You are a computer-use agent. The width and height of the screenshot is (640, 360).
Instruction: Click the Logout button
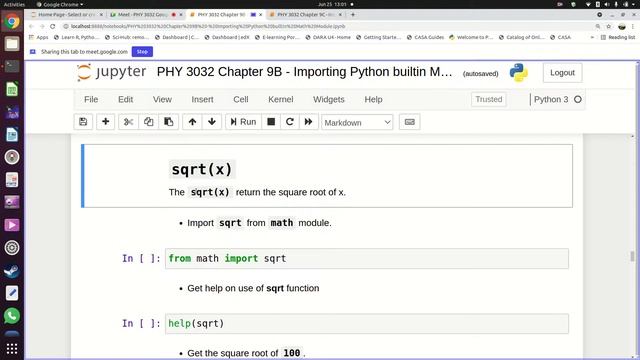click(562, 73)
